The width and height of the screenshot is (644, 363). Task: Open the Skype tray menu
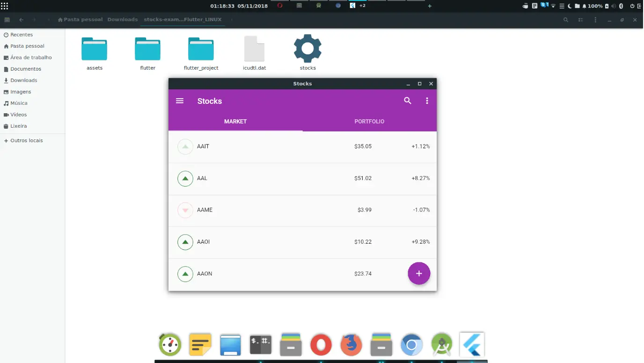coord(543,6)
